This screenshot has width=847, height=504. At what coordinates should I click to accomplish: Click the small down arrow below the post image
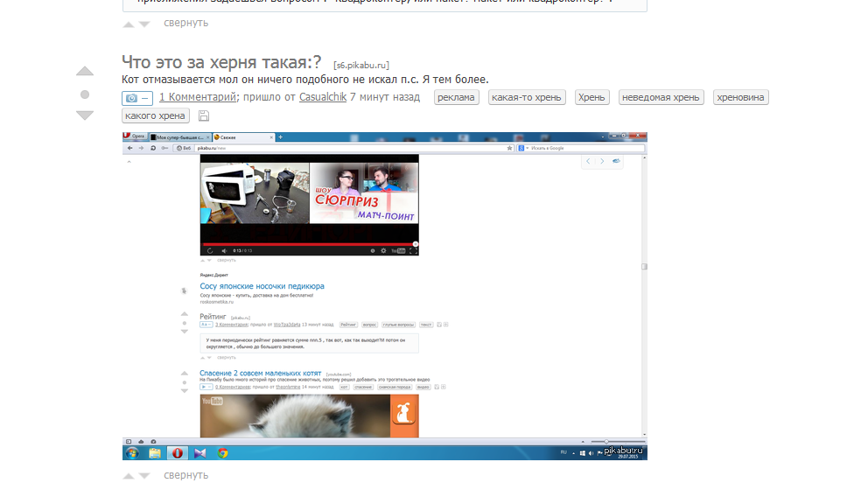pyautogui.click(x=144, y=476)
